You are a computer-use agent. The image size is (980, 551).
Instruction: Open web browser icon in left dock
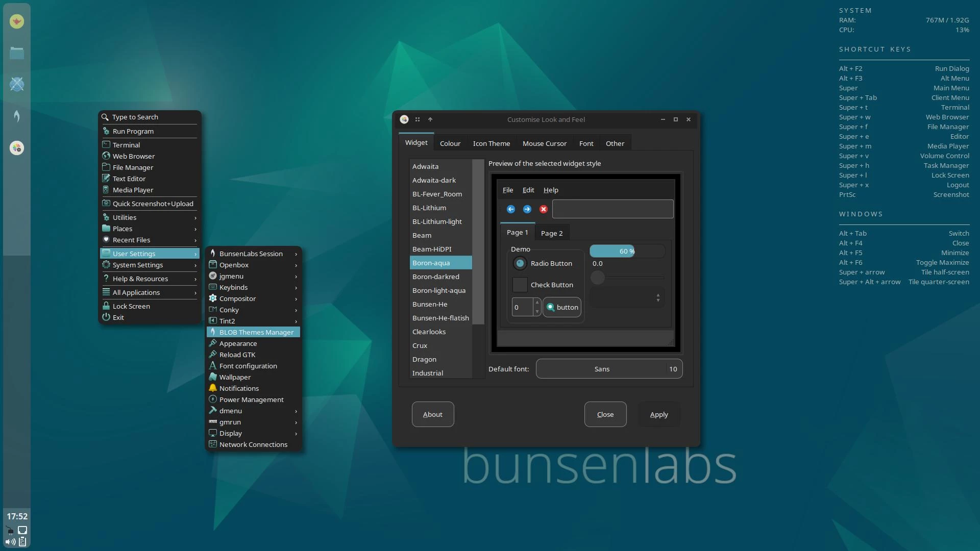point(17,84)
